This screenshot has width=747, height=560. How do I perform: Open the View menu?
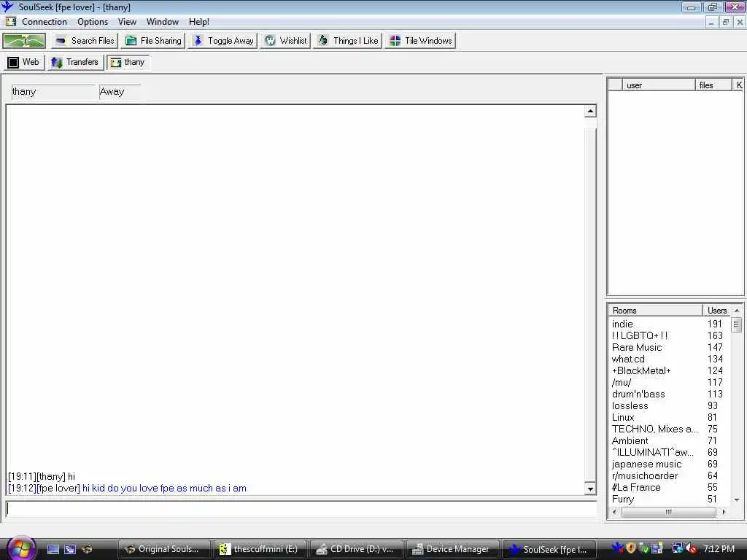[127, 22]
